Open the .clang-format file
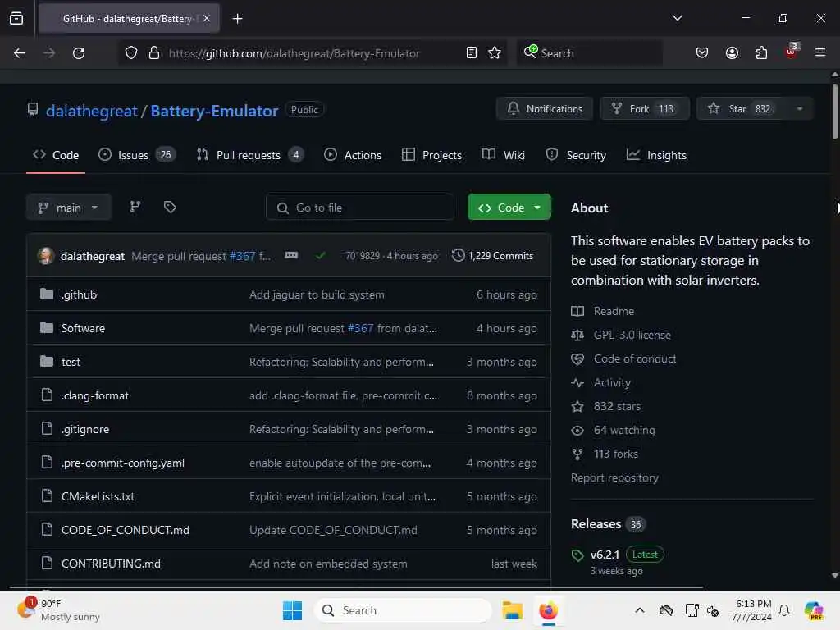Screen dimensions: 840x630 [x=95, y=395]
